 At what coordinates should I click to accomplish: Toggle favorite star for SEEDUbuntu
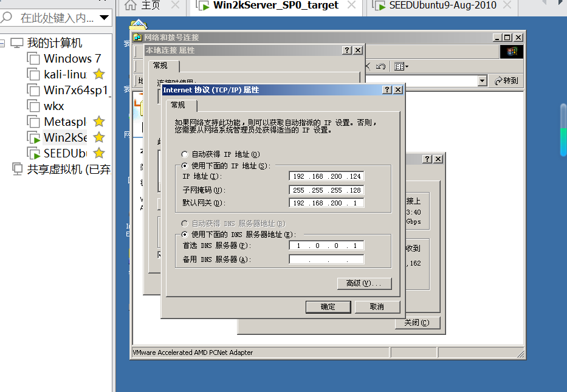[99, 154]
